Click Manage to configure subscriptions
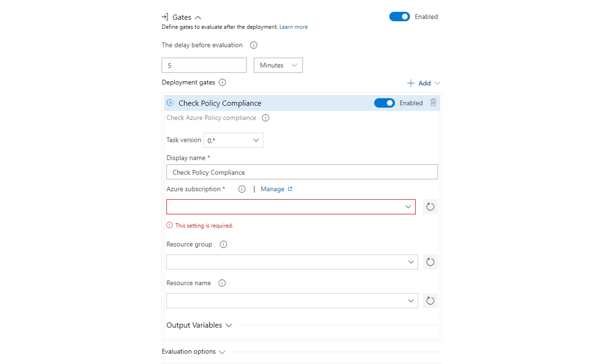The image size is (607, 364). click(x=273, y=189)
